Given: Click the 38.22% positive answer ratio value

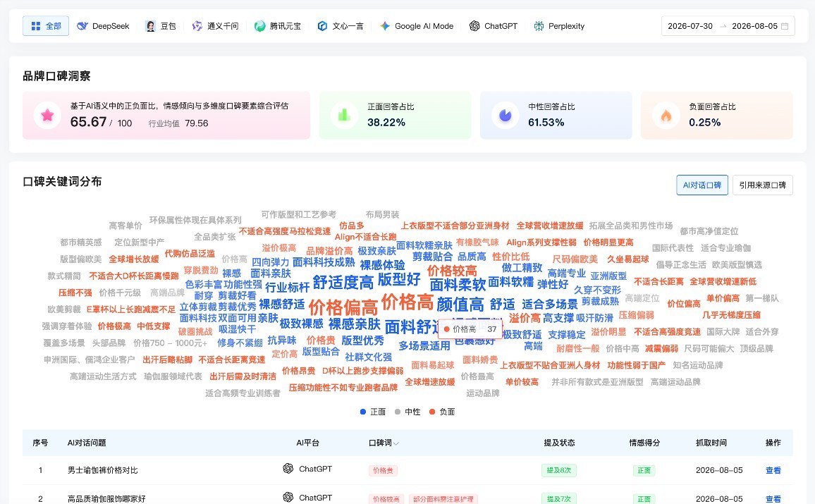Looking at the screenshot, I should click(x=386, y=123).
